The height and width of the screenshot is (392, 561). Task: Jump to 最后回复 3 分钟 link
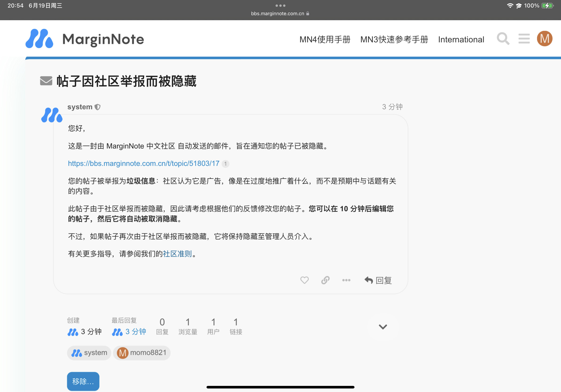[x=129, y=327]
